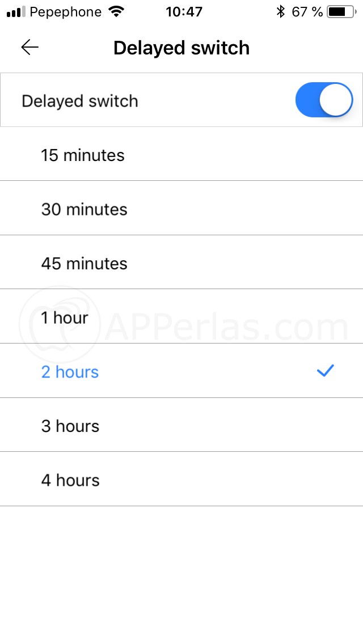
Task: Tap the cellular signal bars icon
Action: click(16, 12)
